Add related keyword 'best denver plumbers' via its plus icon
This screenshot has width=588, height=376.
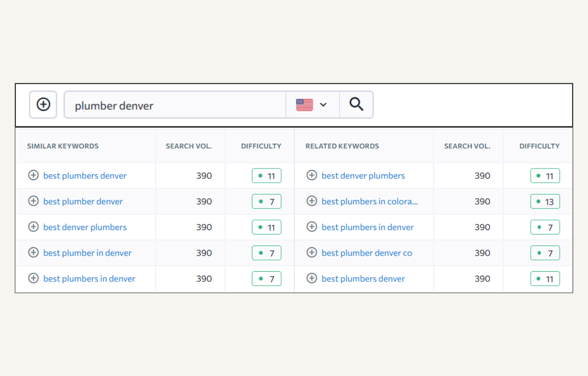312,175
